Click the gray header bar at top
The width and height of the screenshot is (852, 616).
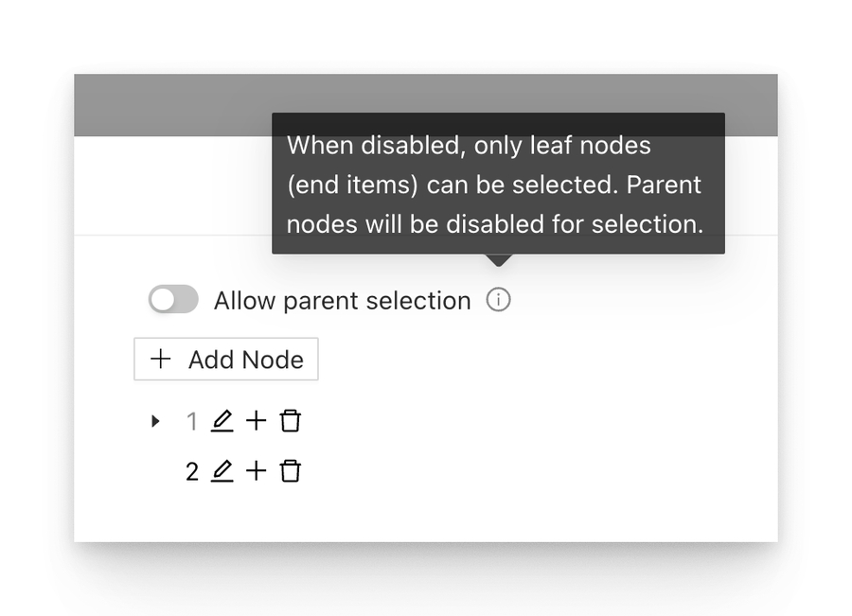point(170,105)
